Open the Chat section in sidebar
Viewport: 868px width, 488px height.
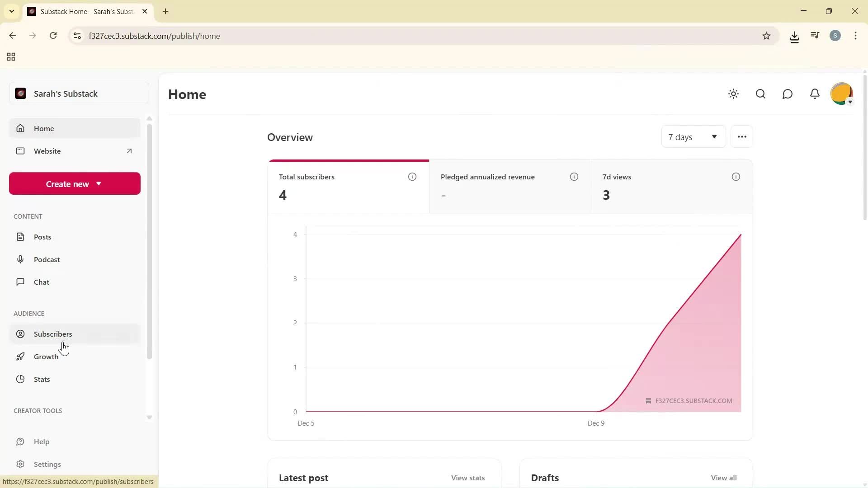pyautogui.click(x=41, y=282)
